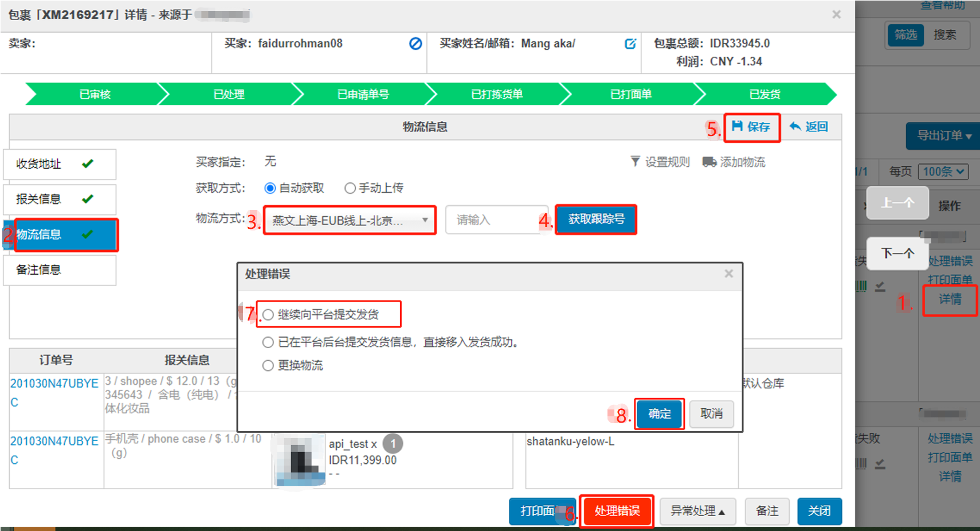Click SKU text shatanku-yelow-L
This screenshot has height=531, width=980.
[x=570, y=442]
